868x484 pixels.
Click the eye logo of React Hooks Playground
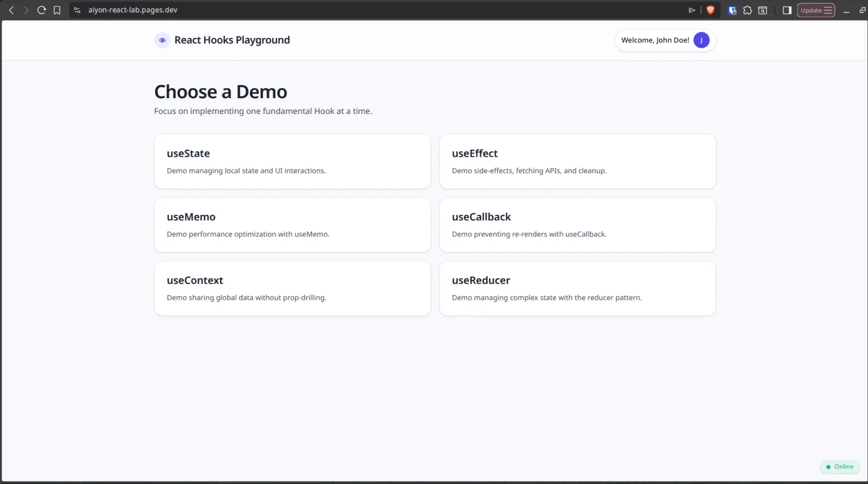pos(162,40)
